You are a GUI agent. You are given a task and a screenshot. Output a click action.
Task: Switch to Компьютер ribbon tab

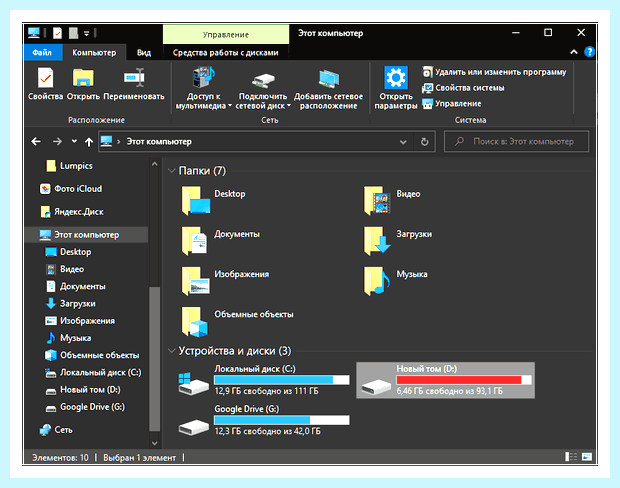[94, 53]
